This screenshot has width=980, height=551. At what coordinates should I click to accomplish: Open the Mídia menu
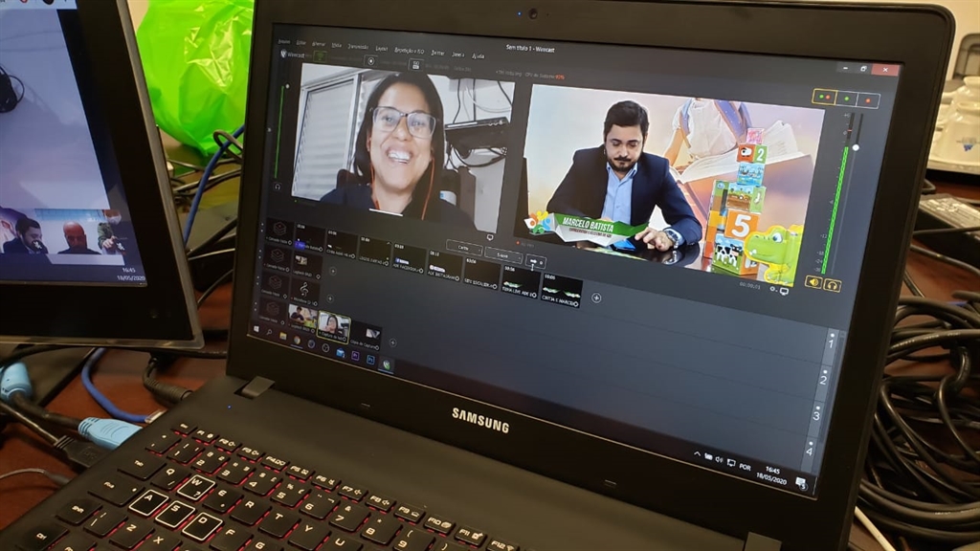[336, 45]
